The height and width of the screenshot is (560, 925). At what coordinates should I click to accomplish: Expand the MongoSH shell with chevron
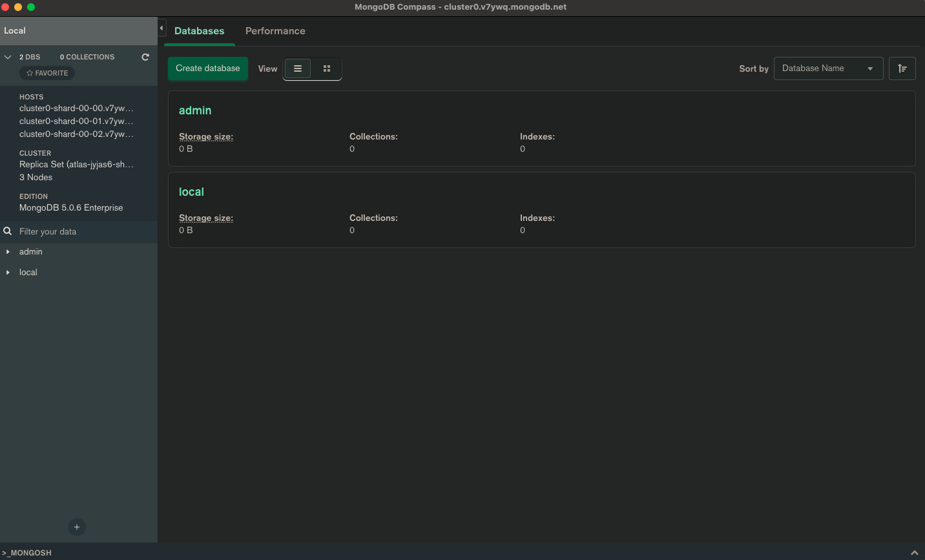tap(914, 553)
